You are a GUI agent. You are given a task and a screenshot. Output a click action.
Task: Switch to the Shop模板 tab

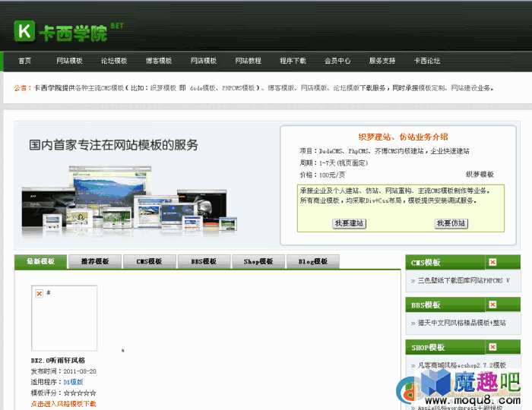coord(258,262)
